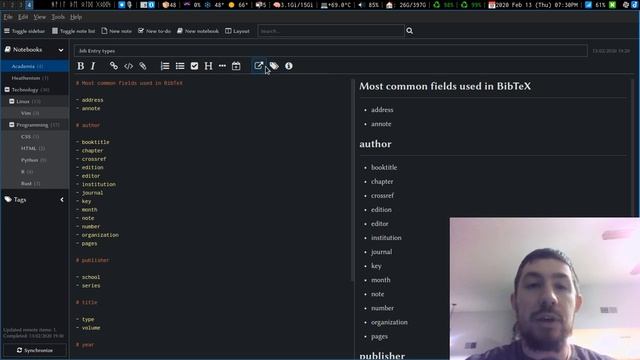Image resolution: width=640 pixels, height=360 pixels.
Task: Click the note timestamp beside title
Action: point(611,51)
